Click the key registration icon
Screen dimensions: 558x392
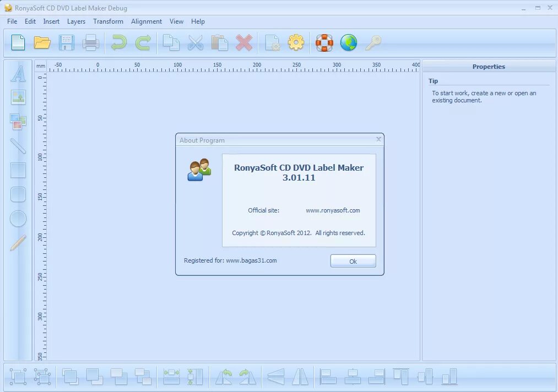[373, 43]
